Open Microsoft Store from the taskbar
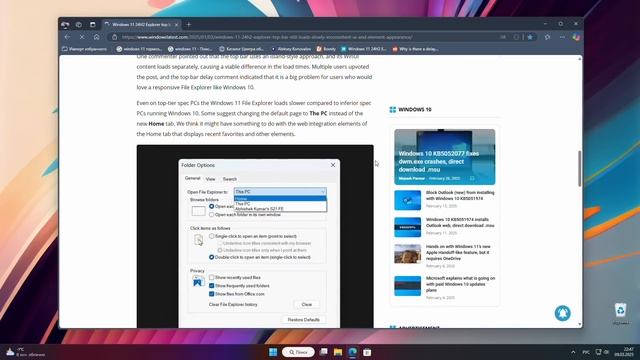The height and width of the screenshot is (360, 640). click(x=367, y=352)
